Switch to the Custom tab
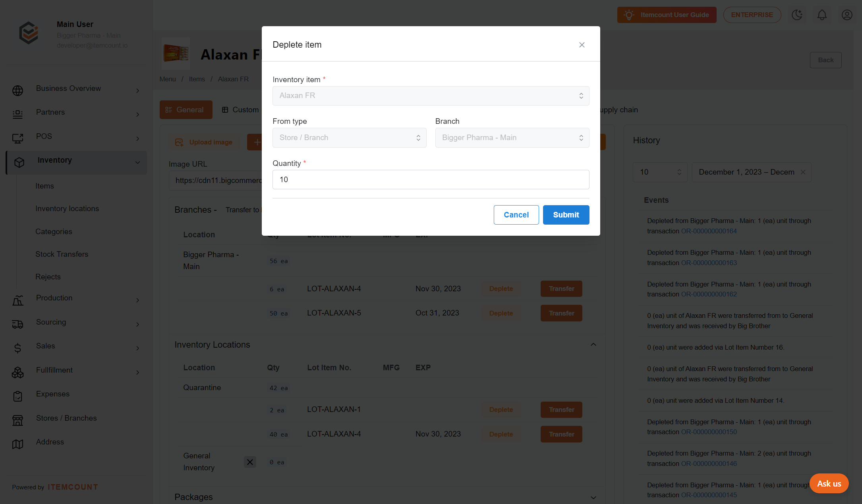 tap(240, 110)
